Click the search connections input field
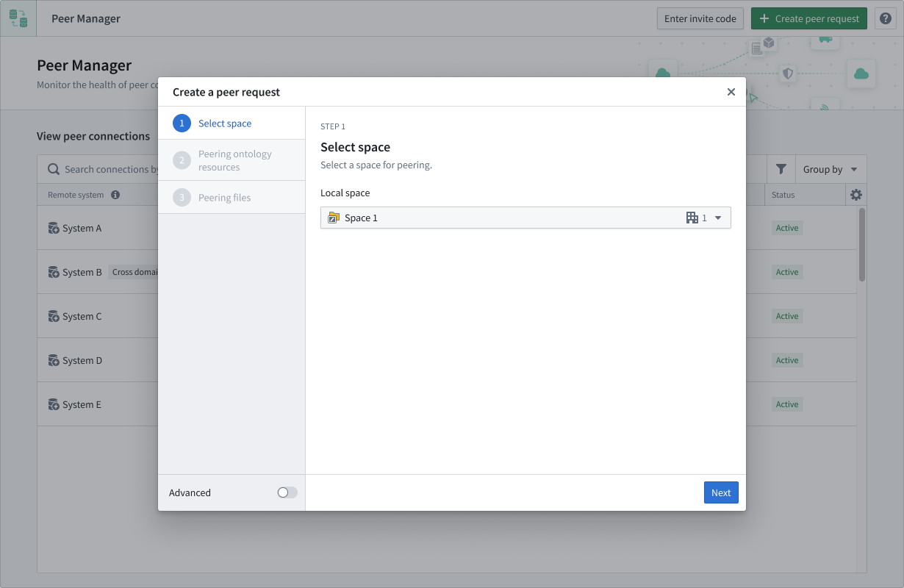Screen dimensions: 904x588 coord(110,168)
